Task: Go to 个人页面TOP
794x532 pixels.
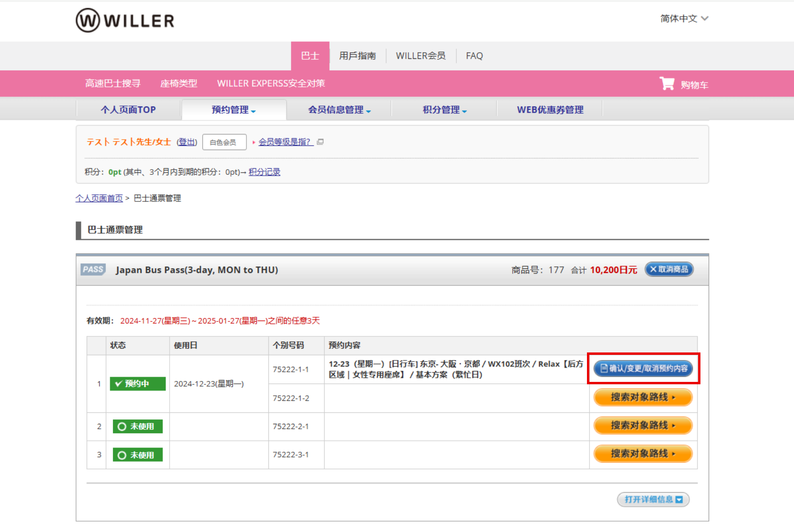Action: pyautogui.click(x=128, y=110)
